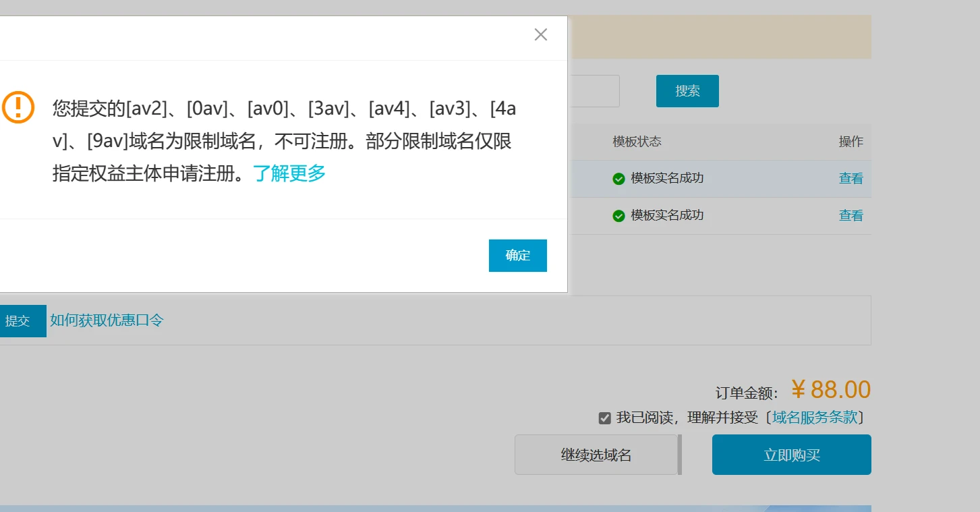Click the 操作 column header

coord(851,142)
